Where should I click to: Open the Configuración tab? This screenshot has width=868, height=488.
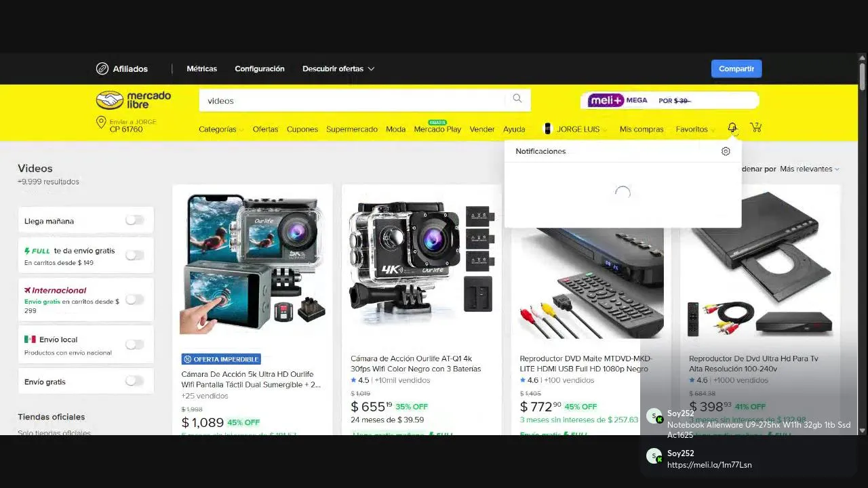point(260,68)
